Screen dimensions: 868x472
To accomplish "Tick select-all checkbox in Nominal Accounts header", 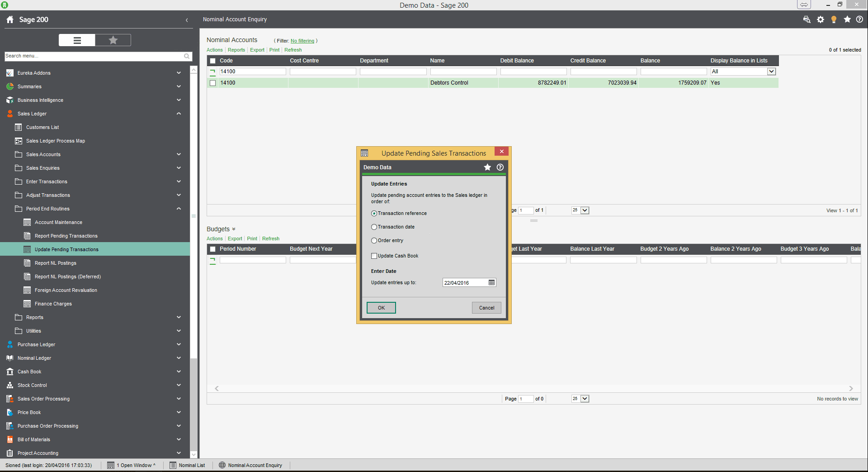I will [x=213, y=61].
